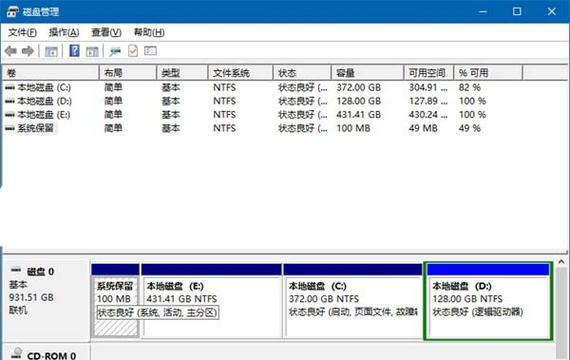This screenshot has height=360, width=570.
Task: Open the 帮助(H) menu
Action: point(149,32)
